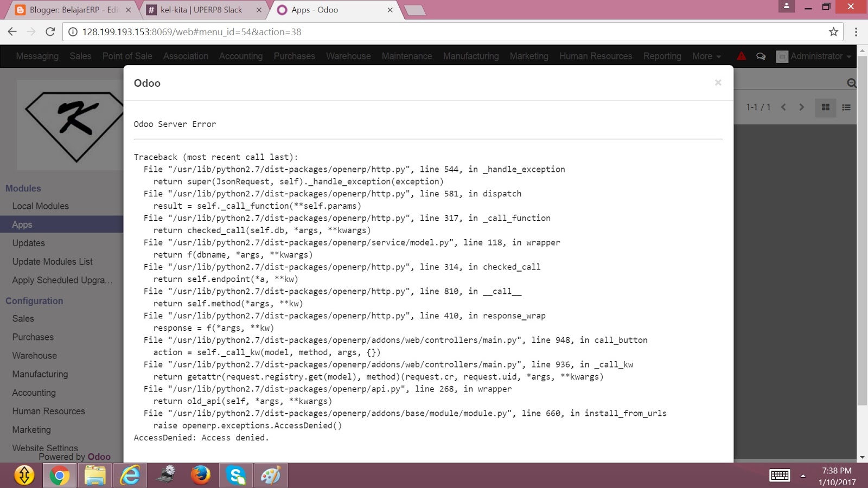868x488 pixels.
Task: Open the Messaging warning alert icon
Action: tap(741, 56)
